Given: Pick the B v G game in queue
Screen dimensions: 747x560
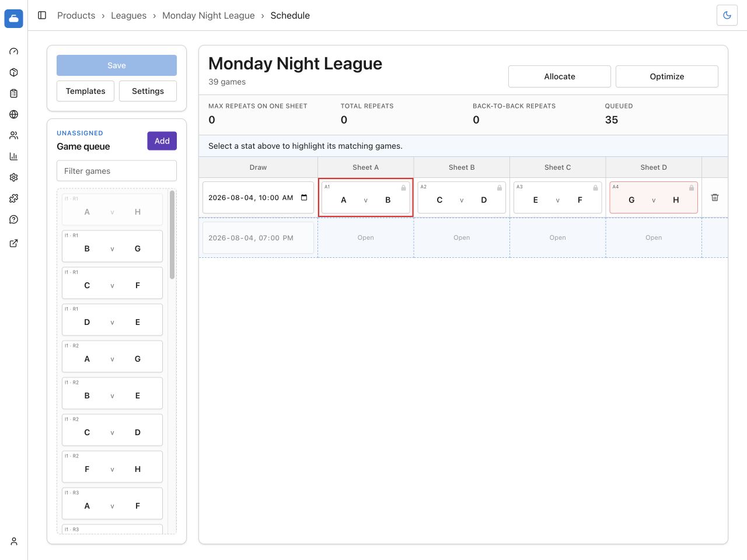Looking at the screenshot, I should (112, 246).
